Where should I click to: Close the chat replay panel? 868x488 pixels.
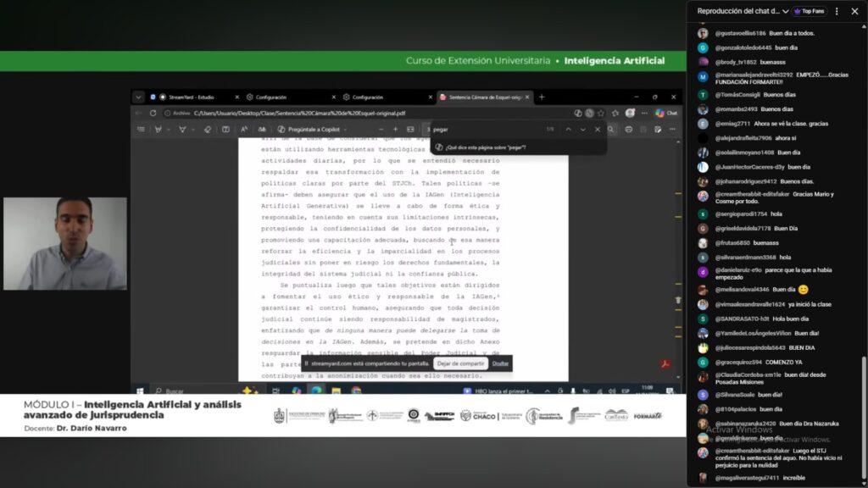pos(854,11)
